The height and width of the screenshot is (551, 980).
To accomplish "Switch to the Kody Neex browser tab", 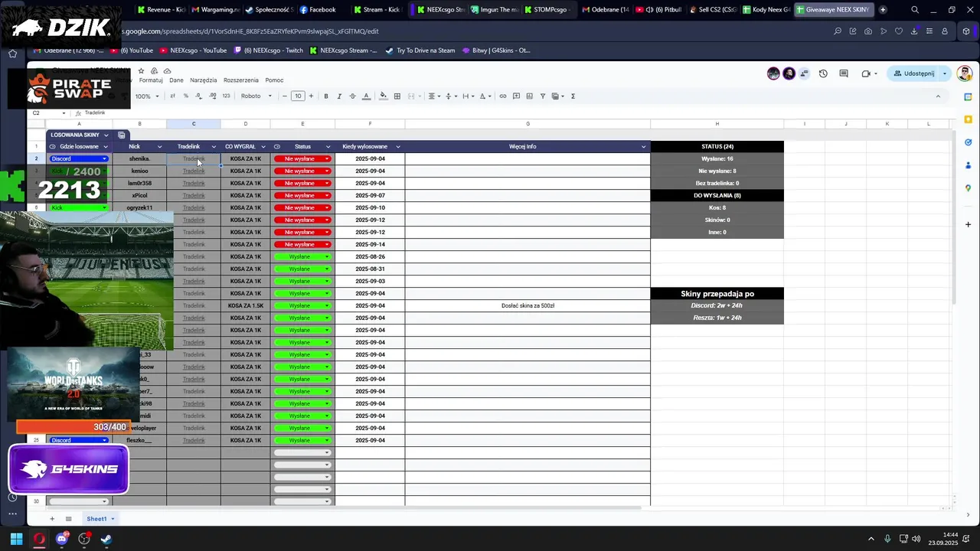I will (765, 10).
